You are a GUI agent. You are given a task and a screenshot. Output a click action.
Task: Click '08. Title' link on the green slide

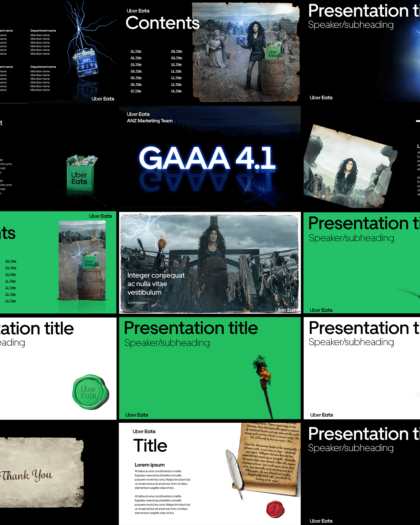11,261
